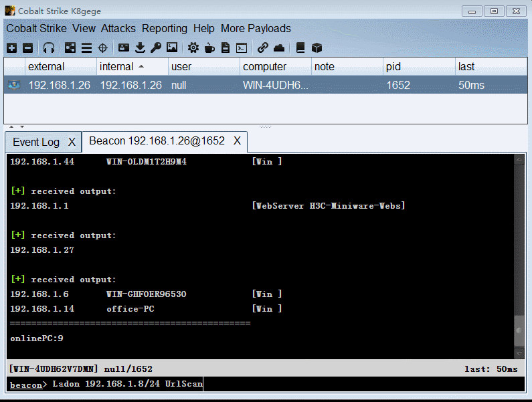Click the cube About icon

click(317, 48)
